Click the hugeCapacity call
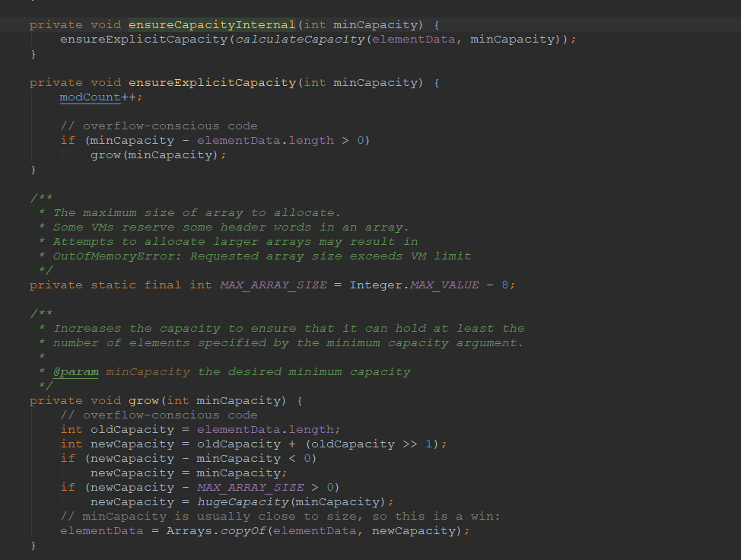 tap(243, 502)
